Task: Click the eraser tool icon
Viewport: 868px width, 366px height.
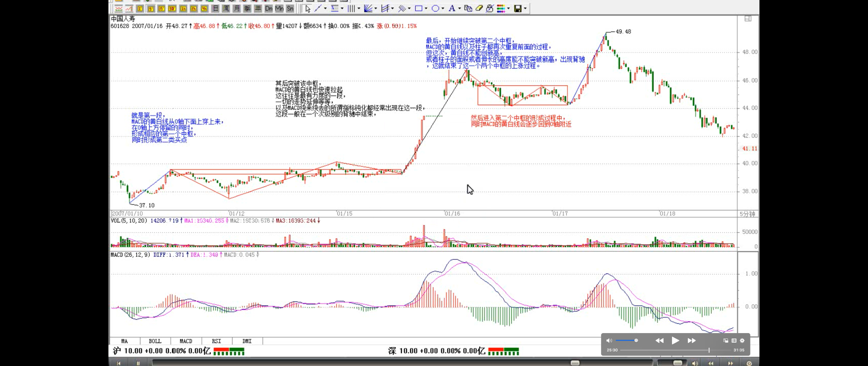Action: click(479, 8)
